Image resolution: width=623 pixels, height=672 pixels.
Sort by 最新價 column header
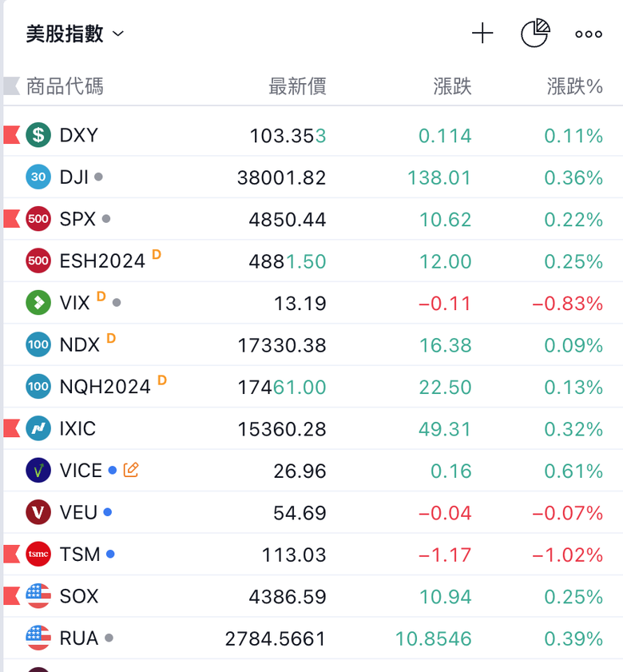pos(297,86)
